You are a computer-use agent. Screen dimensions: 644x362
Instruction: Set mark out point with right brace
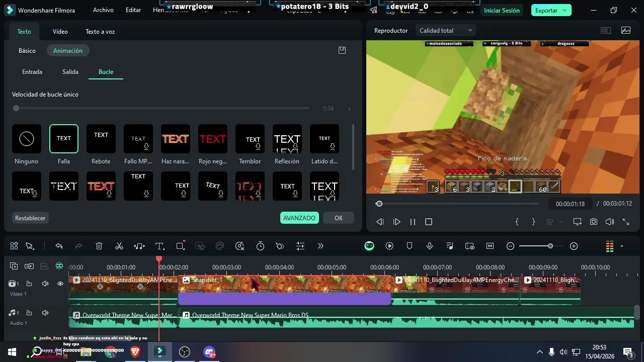[533, 222]
